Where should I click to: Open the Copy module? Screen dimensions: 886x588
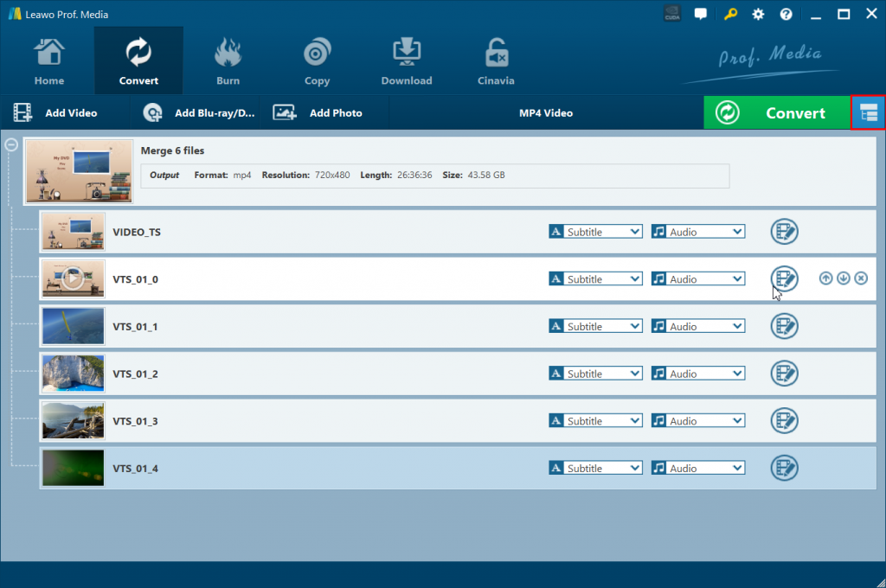[x=317, y=61]
